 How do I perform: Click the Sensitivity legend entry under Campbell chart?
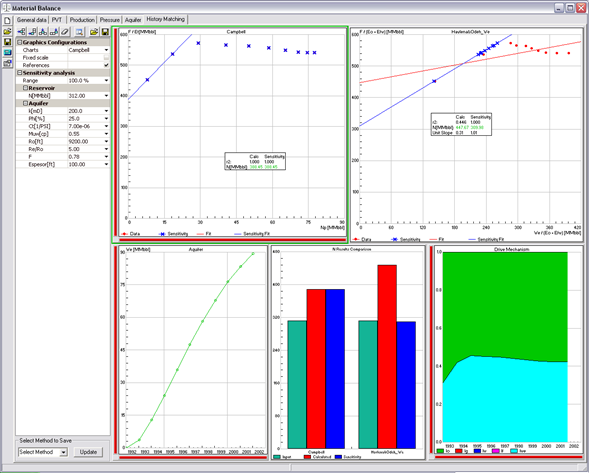(x=173, y=234)
